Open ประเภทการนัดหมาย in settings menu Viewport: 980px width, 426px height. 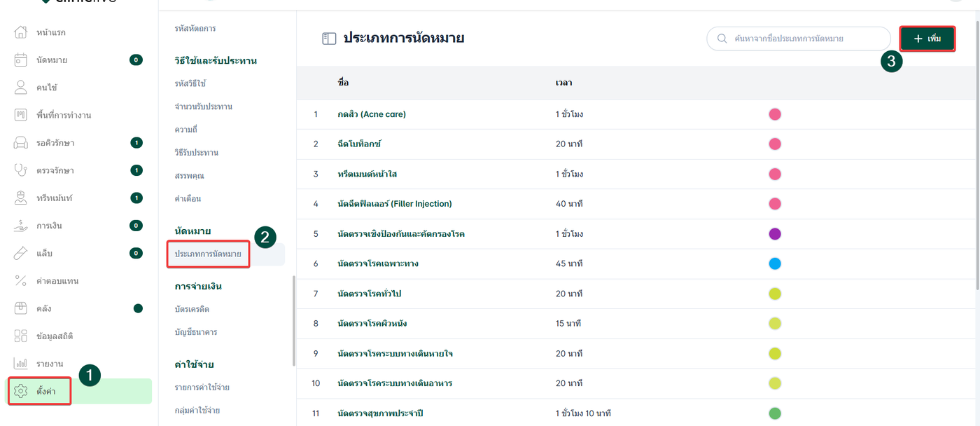(208, 254)
